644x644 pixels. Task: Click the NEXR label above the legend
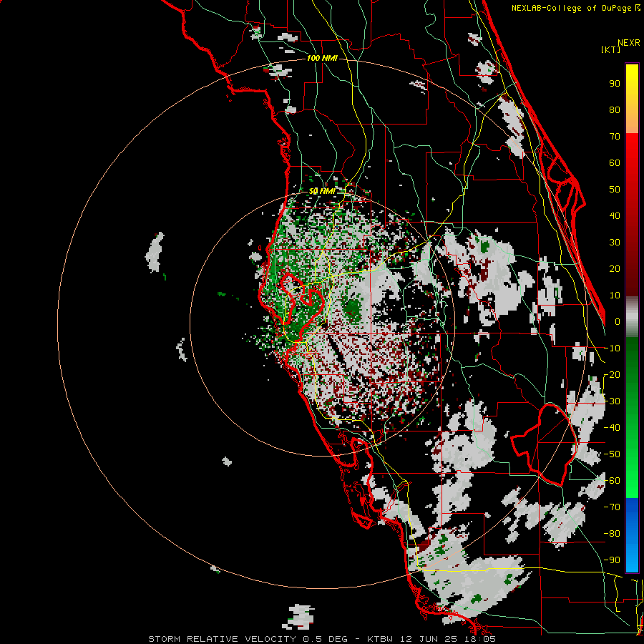click(x=629, y=43)
